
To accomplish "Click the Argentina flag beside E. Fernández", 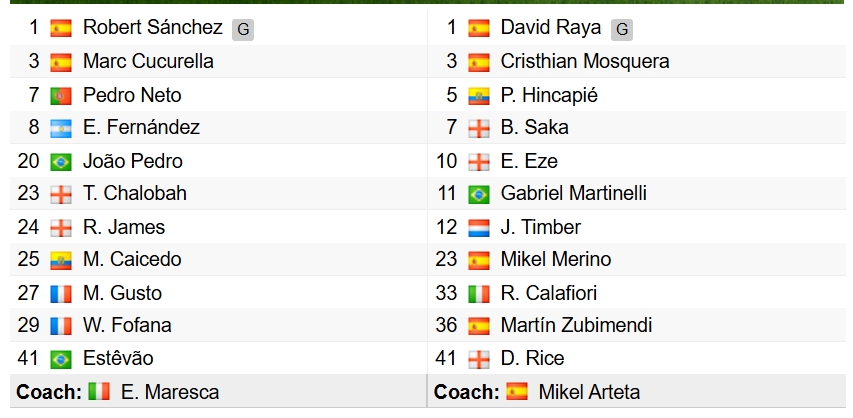I will click(61, 129).
